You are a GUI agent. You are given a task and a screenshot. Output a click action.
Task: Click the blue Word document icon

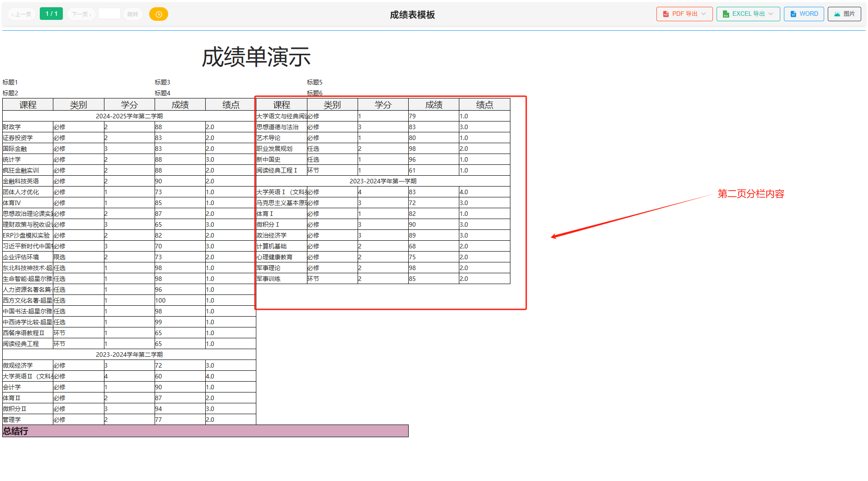click(x=793, y=14)
